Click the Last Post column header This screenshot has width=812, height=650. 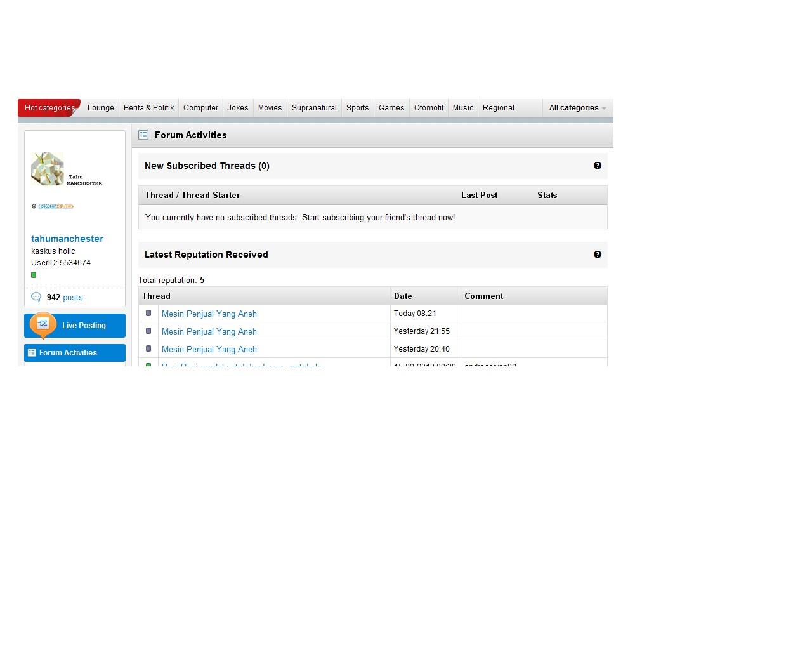pyautogui.click(x=479, y=195)
